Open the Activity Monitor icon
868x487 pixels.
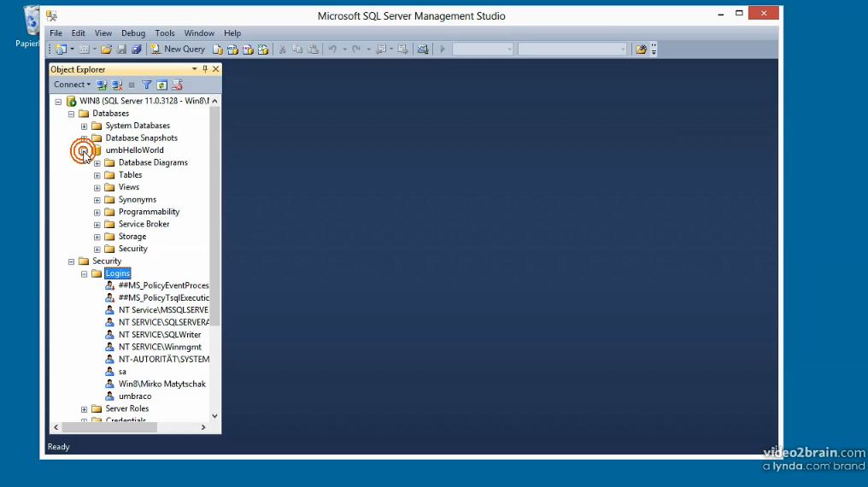pos(423,50)
